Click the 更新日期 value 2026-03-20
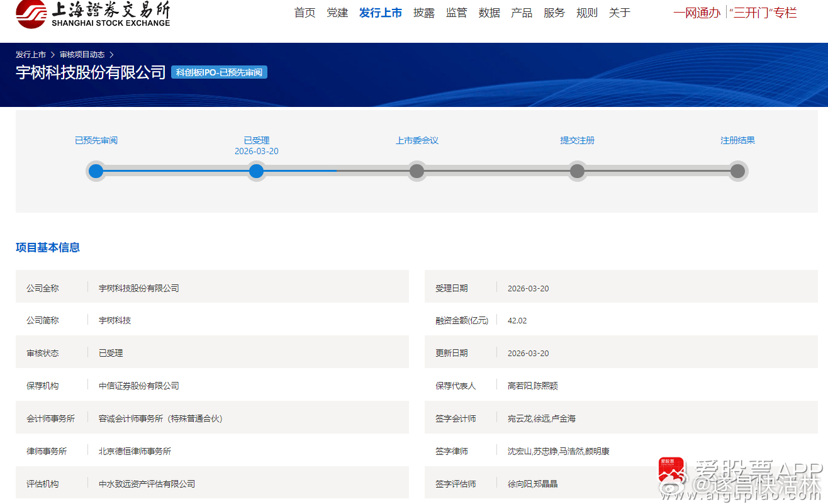Viewport: 828px width, 504px height. [x=529, y=353]
